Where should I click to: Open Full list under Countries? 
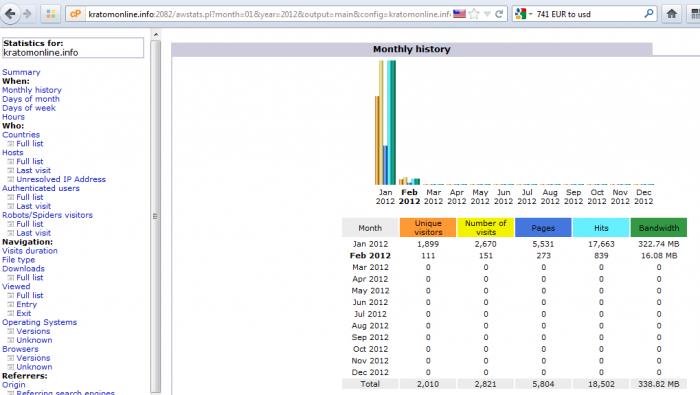coord(30,143)
